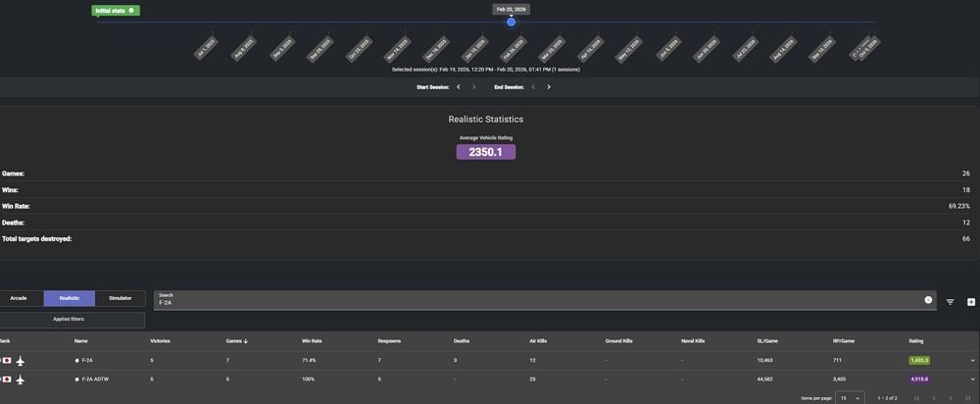Sort table by Naval Kills column
This screenshot has height=404, width=980.
693,341
